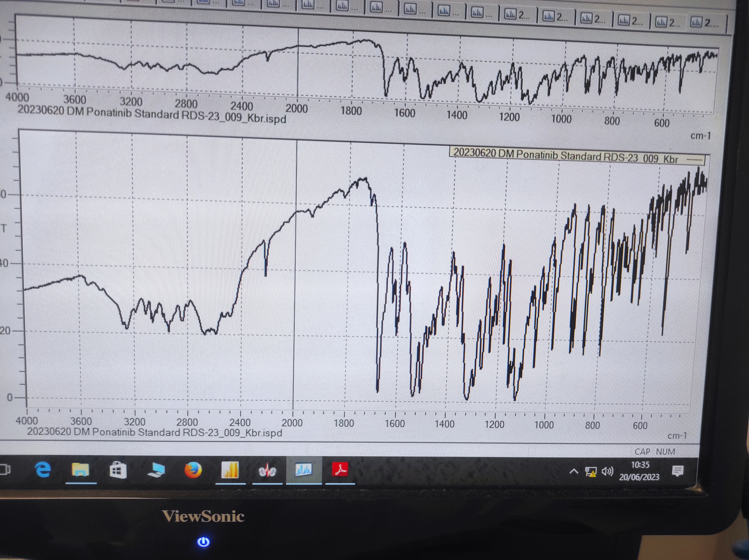
Task: Click the 800 x-axis label of main spectrum
Action: [592, 425]
